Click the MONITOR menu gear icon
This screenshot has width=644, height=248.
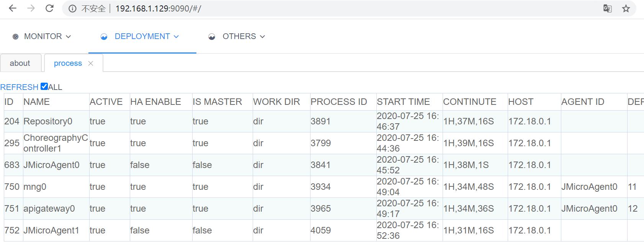[x=15, y=37]
